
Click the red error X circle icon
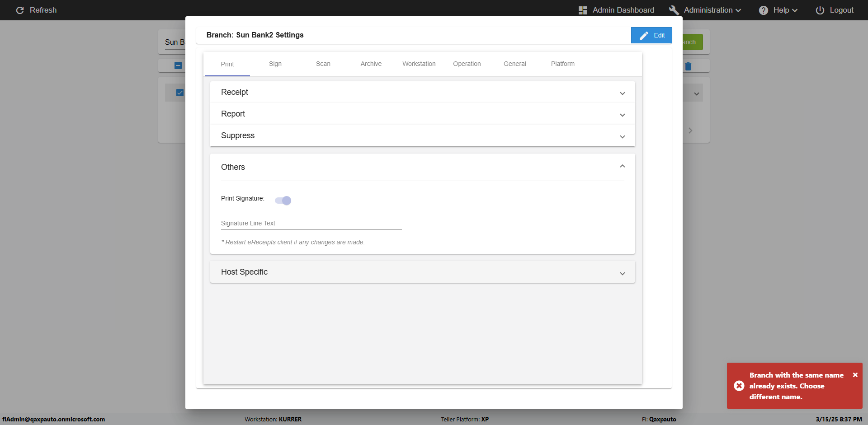(x=739, y=386)
